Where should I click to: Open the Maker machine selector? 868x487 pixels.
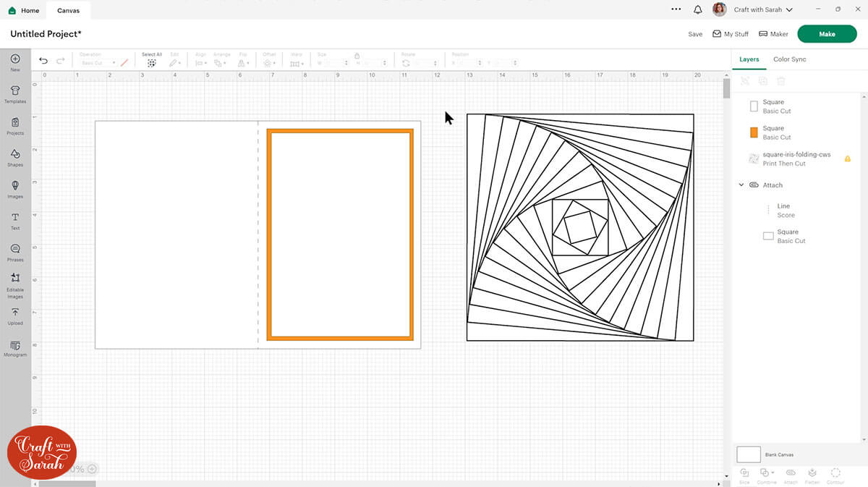[773, 34]
